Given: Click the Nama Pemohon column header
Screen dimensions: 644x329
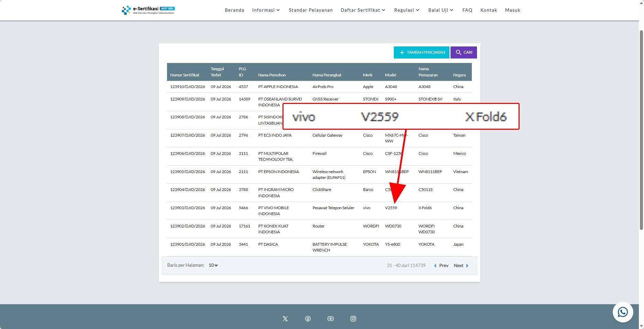Looking at the screenshot, I should pos(272,75).
